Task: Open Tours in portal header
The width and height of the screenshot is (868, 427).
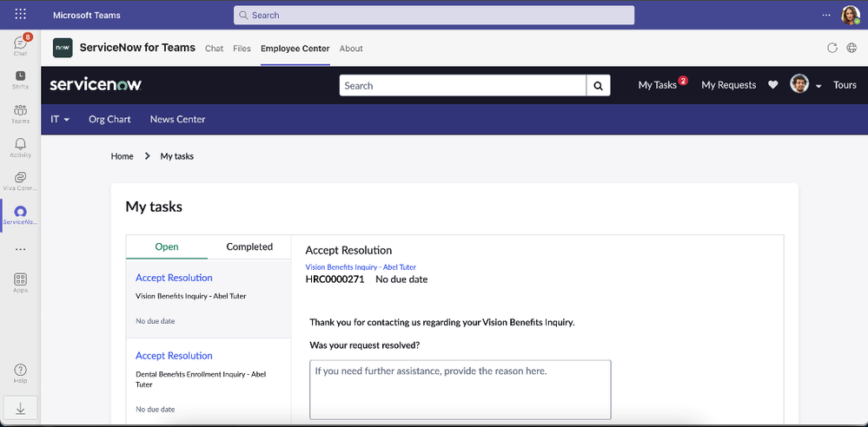Action: point(845,85)
